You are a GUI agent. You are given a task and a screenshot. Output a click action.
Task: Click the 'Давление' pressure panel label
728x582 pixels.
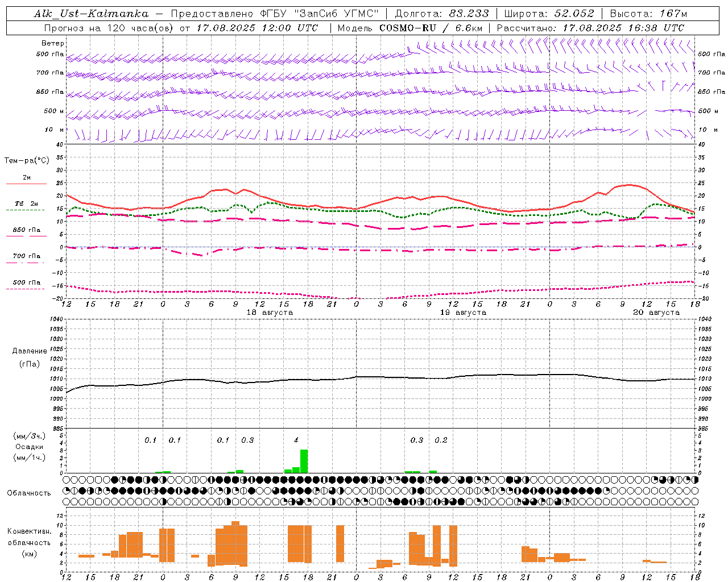click(29, 351)
